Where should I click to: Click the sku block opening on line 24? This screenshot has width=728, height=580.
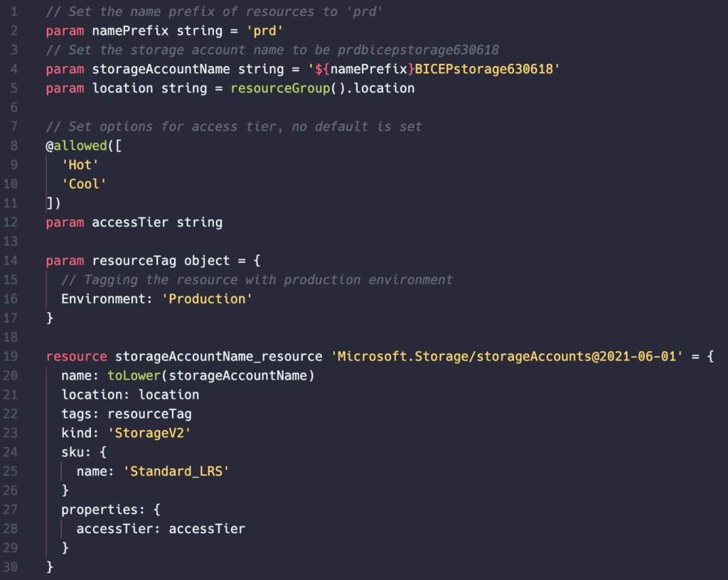[84, 452]
